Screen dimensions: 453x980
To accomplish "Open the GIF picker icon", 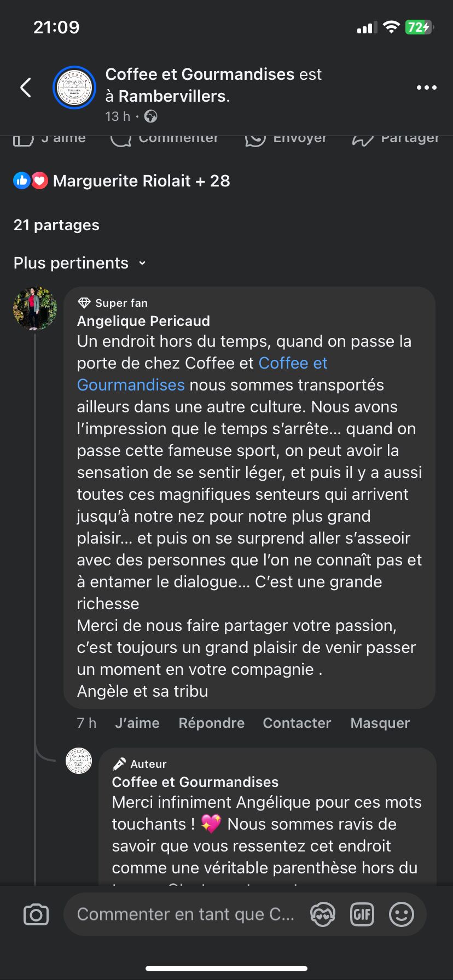I will [362, 914].
